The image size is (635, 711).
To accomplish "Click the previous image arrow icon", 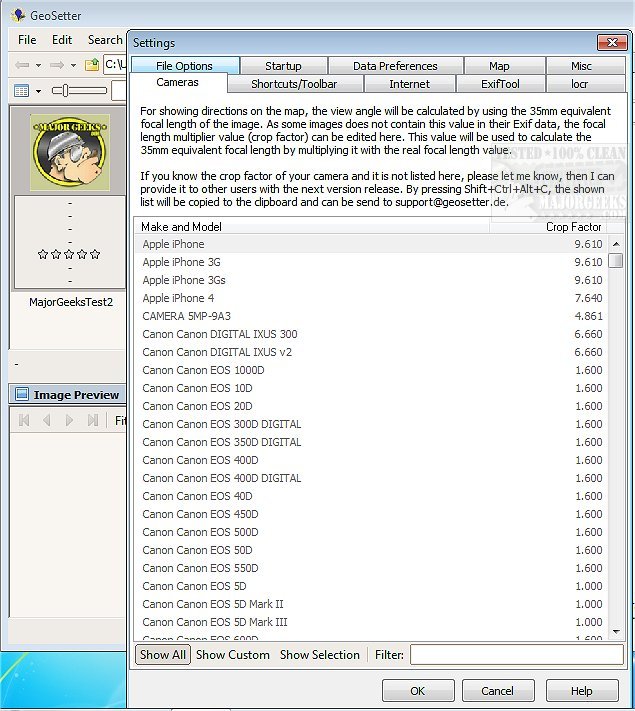I will [x=47, y=420].
